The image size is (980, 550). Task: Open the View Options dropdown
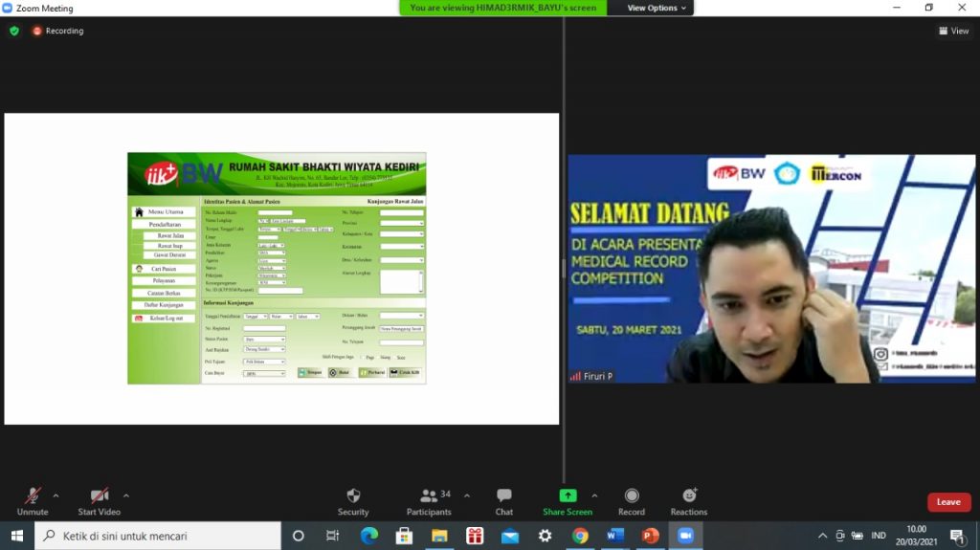657,8
